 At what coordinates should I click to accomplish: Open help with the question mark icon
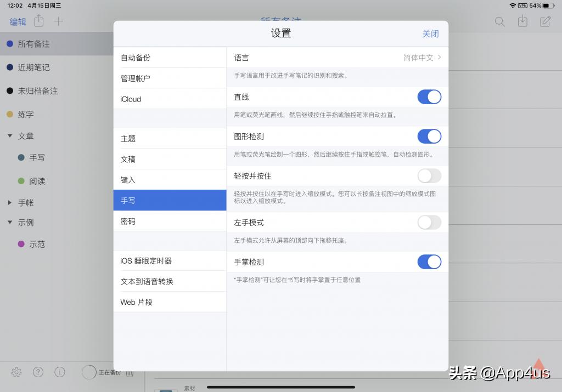[37, 372]
